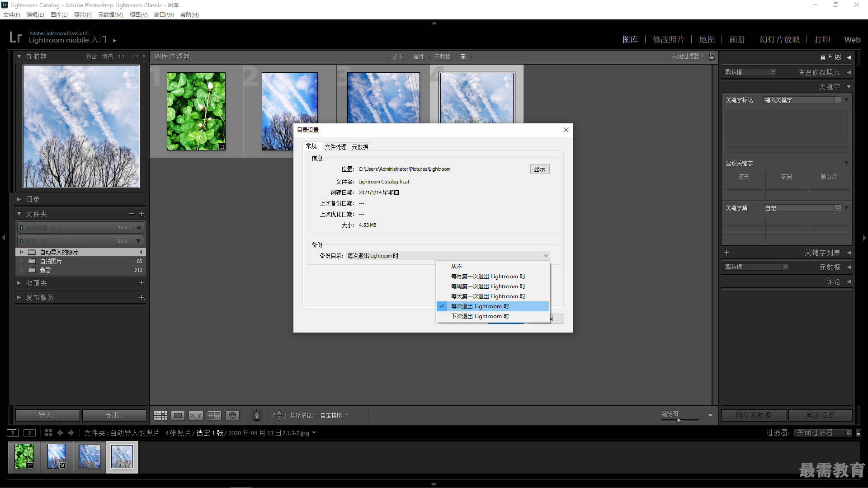This screenshot has height=488, width=868.
Task: Click the 同步设置 button
Action: pos(820,415)
